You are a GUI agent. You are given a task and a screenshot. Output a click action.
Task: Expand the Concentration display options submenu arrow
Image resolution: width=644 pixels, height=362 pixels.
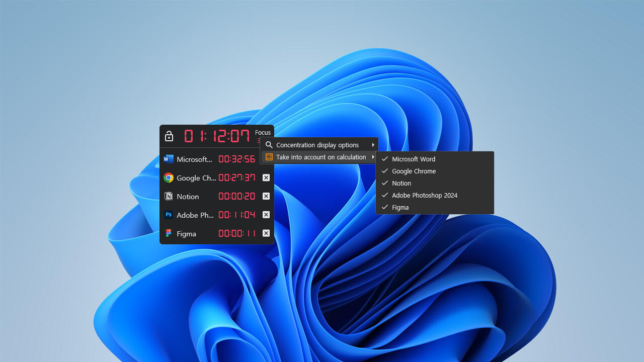(373, 145)
